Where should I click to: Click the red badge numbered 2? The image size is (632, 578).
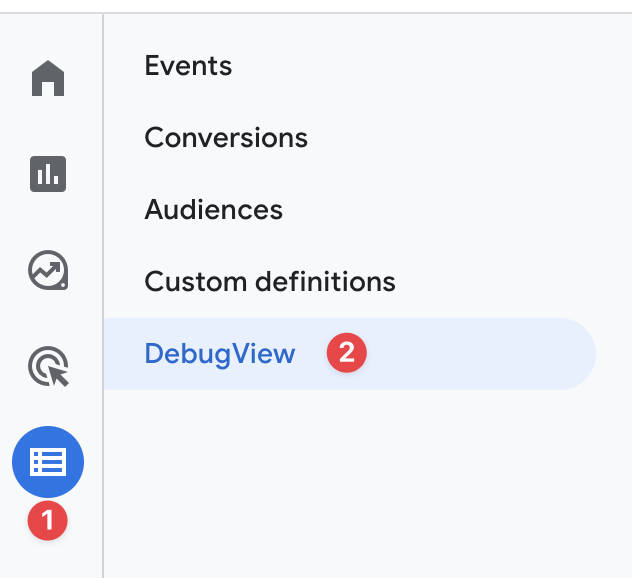point(347,353)
